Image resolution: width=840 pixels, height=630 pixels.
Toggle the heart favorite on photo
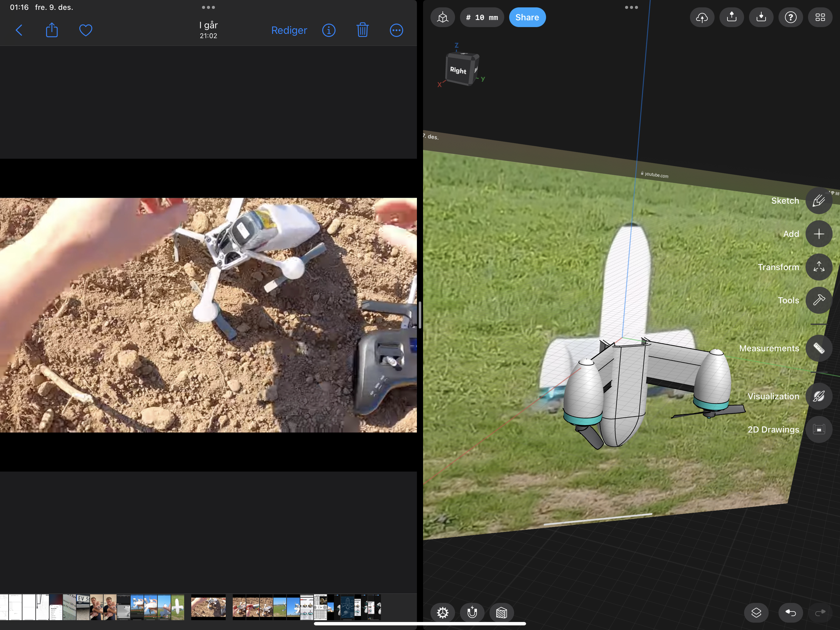click(x=86, y=30)
